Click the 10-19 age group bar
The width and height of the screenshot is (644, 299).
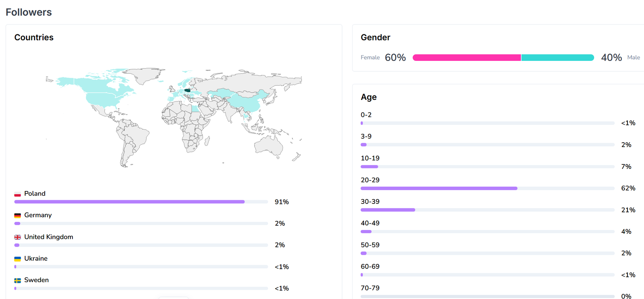[369, 166]
